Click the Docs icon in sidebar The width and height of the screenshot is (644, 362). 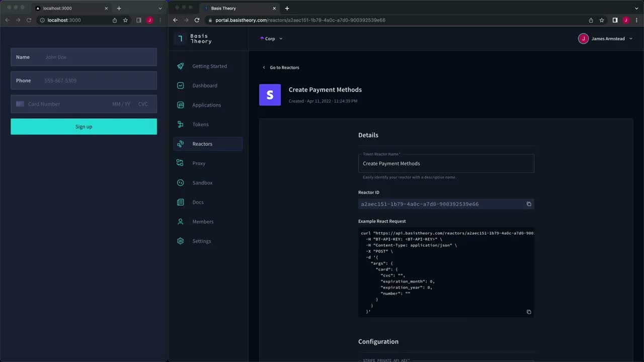[181, 202]
